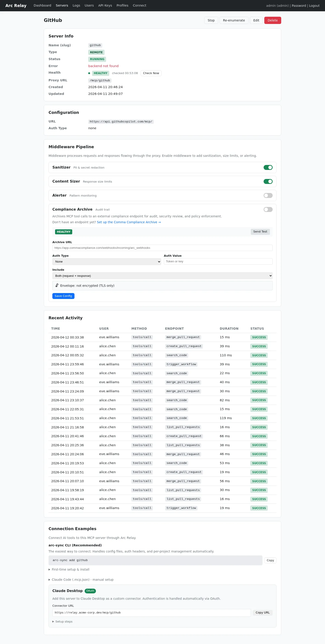This screenshot has height=644, width=325.
Task: Click the 00:33:38 merge_pull_request row endpoint
Action: coord(183,337)
